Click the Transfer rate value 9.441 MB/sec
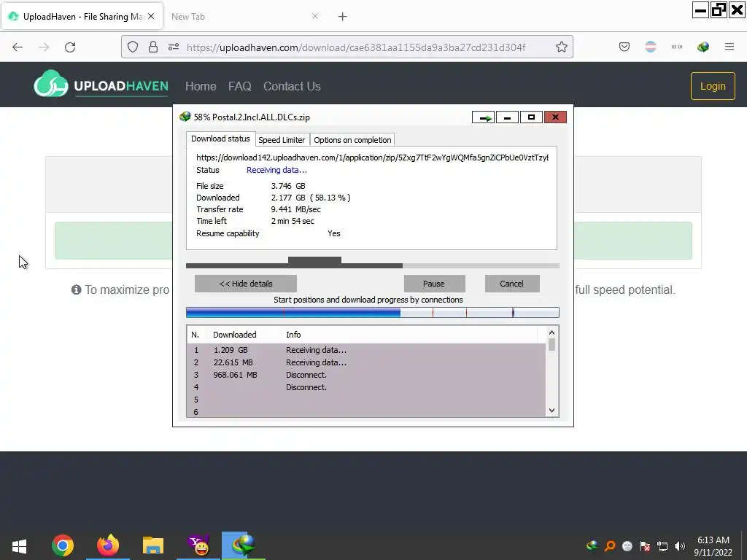The height and width of the screenshot is (560, 747). 296,209
